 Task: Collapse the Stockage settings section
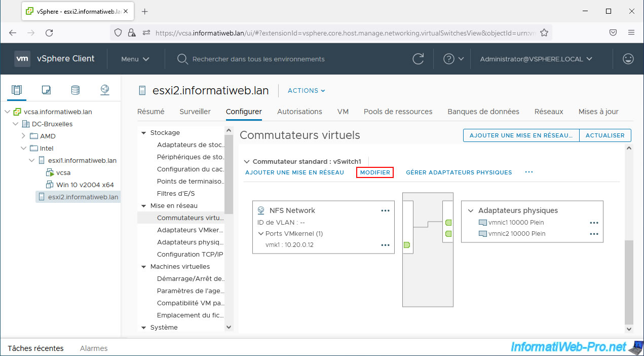pyautogui.click(x=143, y=133)
